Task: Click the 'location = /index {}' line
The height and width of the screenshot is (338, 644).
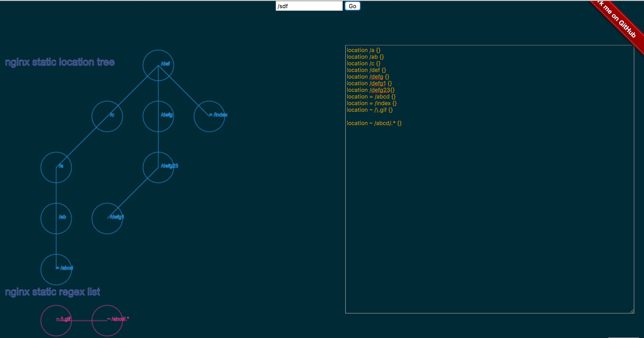Action: pos(371,103)
